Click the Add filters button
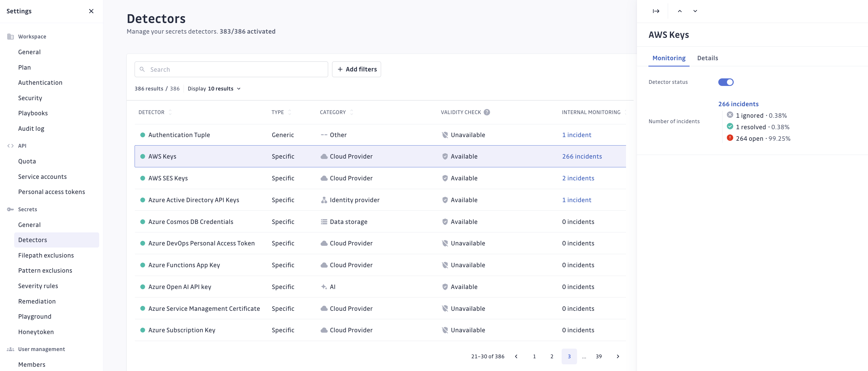Image resolution: width=868 pixels, height=371 pixels. click(x=357, y=69)
